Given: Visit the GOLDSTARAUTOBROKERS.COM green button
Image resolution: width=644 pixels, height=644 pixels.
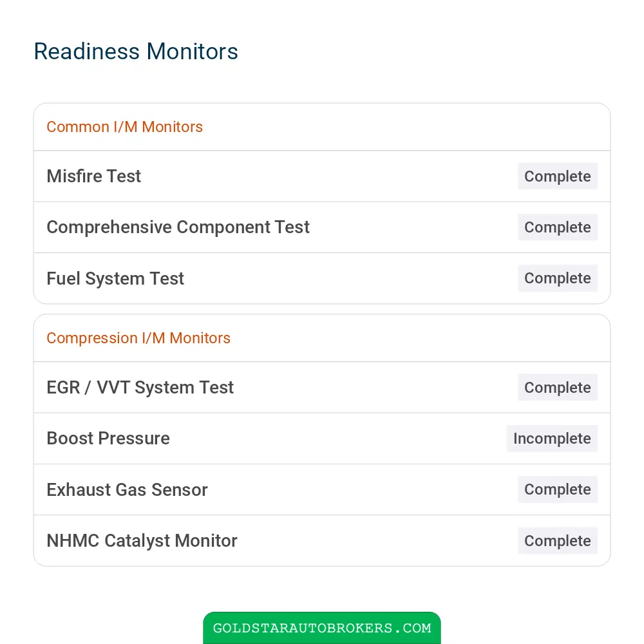Looking at the screenshot, I should [322, 628].
